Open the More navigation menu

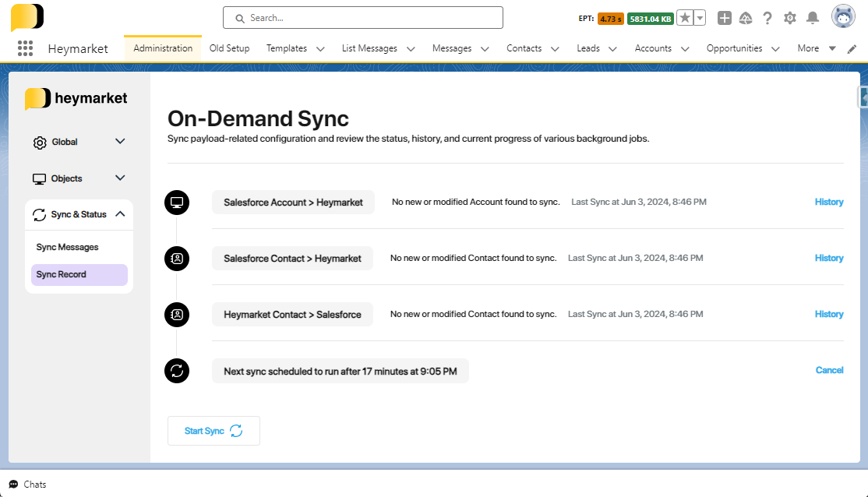tap(817, 48)
